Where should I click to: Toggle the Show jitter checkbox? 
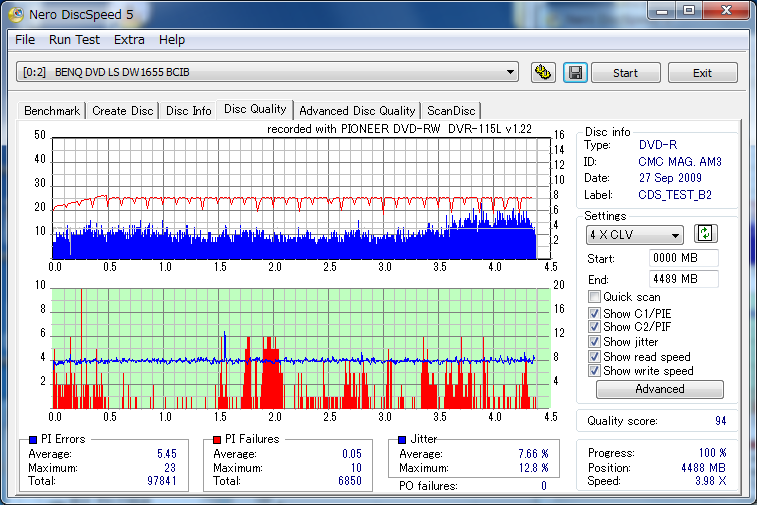point(595,342)
